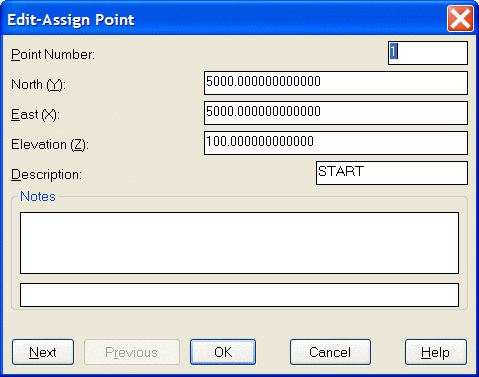
Task: Click the lower single-line Notes field
Action: tap(239, 295)
